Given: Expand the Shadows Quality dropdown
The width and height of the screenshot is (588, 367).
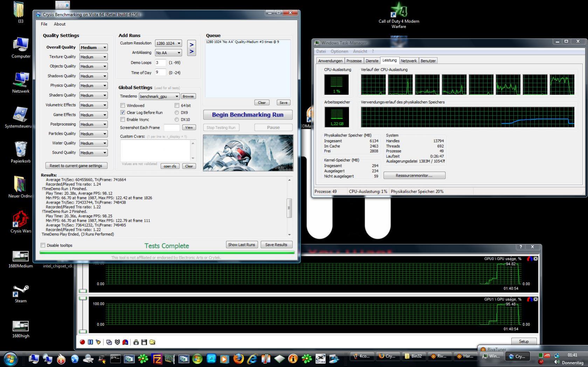Looking at the screenshot, I should [x=94, y=76].
